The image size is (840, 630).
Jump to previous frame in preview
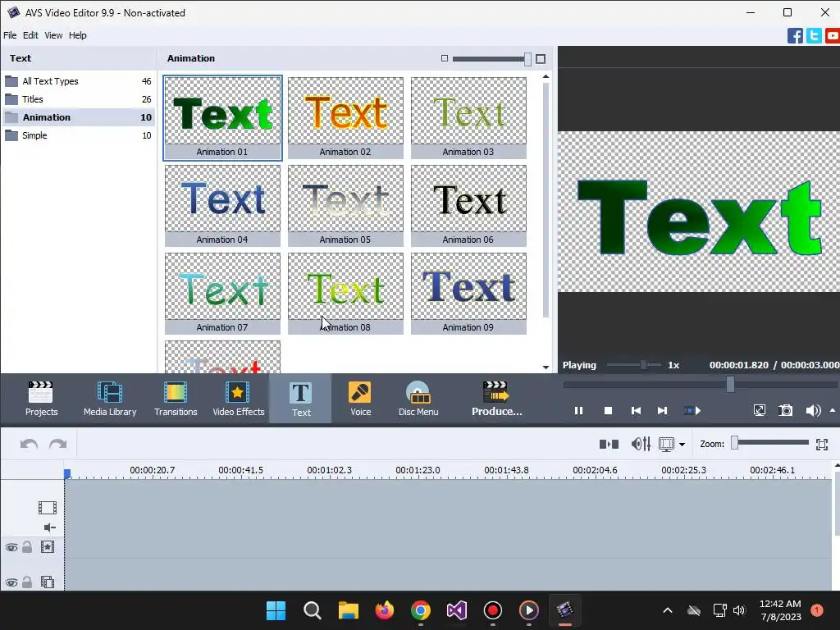[636, 411]
